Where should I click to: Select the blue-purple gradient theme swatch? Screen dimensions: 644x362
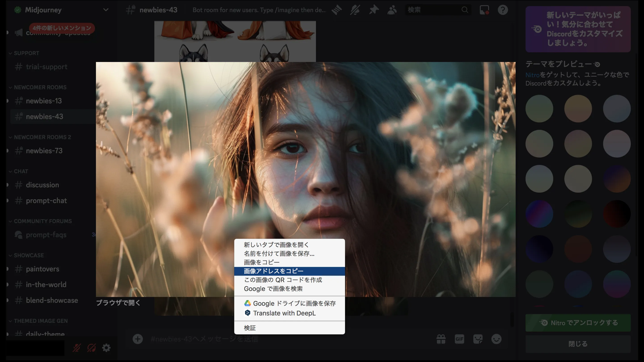tap(539, 214)
